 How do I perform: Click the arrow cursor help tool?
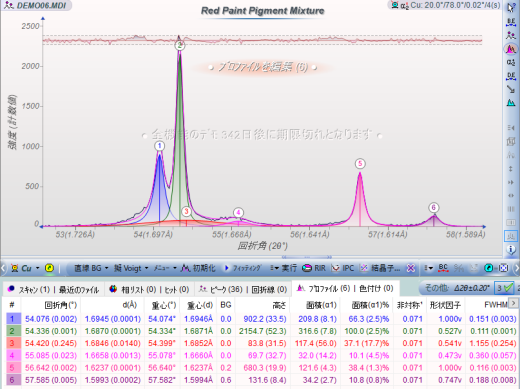point(511,8)
